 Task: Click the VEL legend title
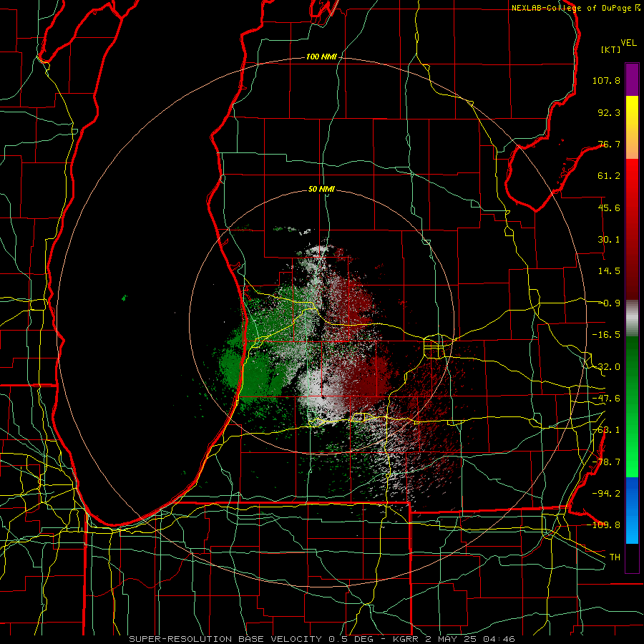coord(628,43)
